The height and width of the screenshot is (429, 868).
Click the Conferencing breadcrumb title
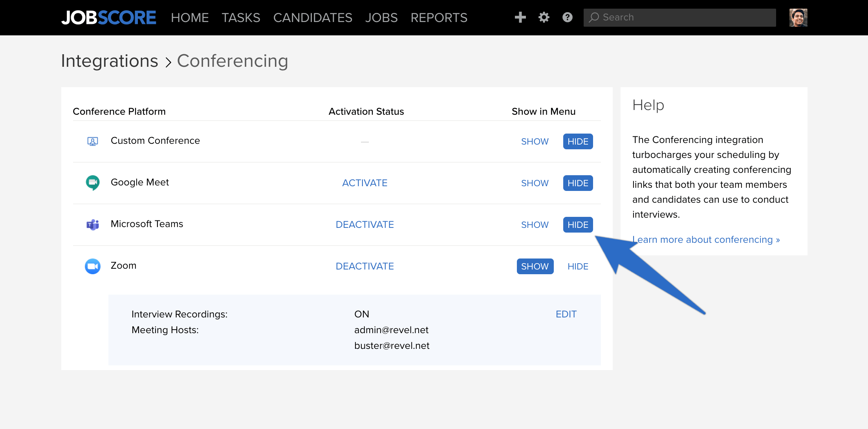coord(233,61)
